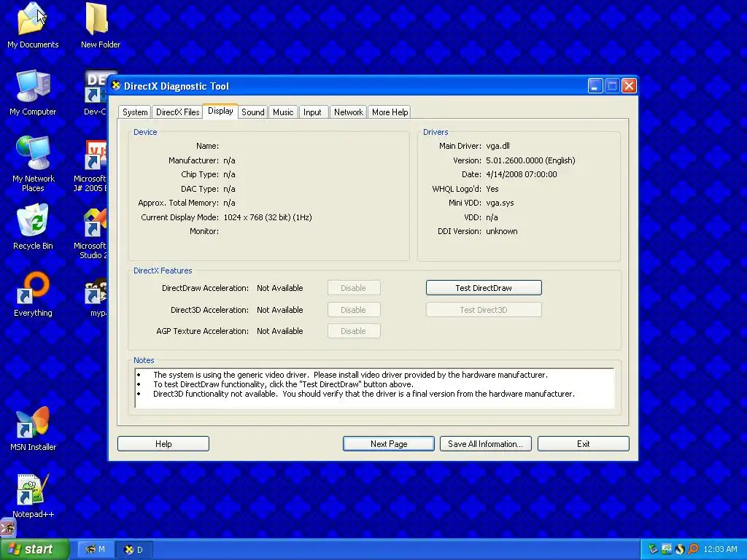
Task: Click the vga.dll main driver value
Action: (x=498, y=146)
